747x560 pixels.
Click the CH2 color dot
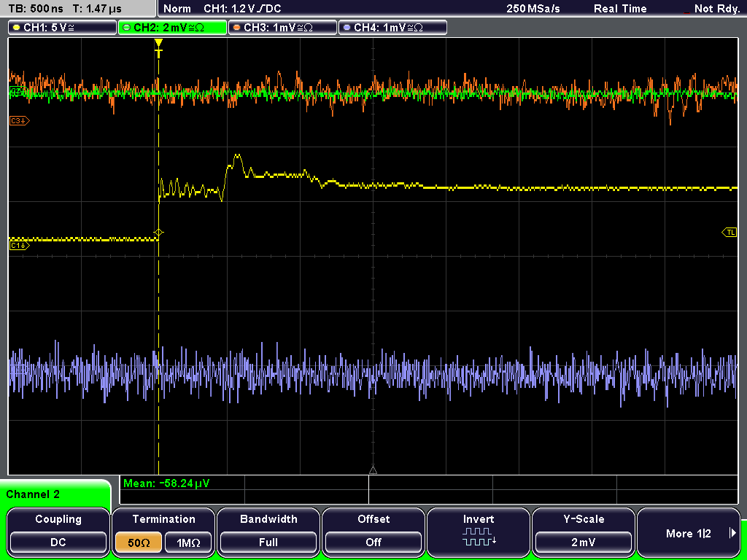[126, 28]
